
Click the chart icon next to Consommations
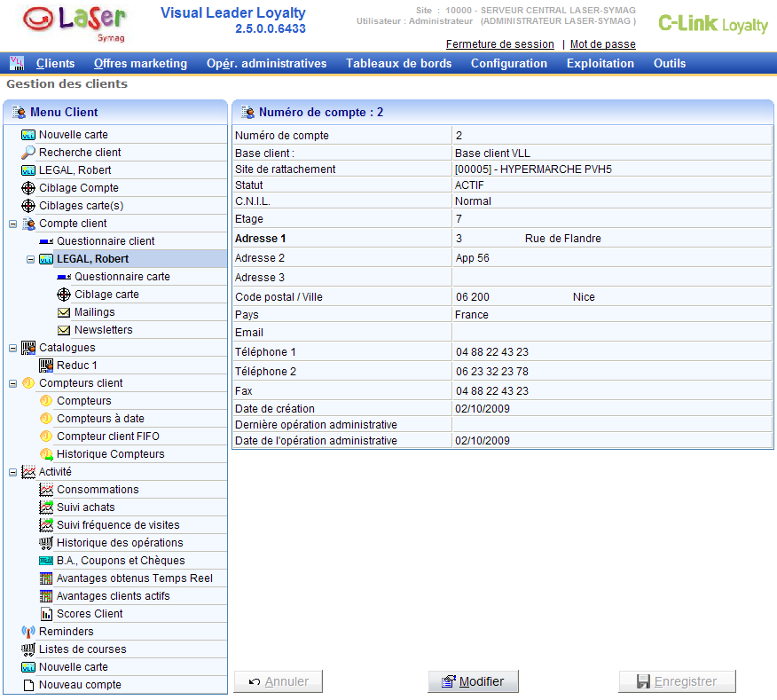[46, 490]
